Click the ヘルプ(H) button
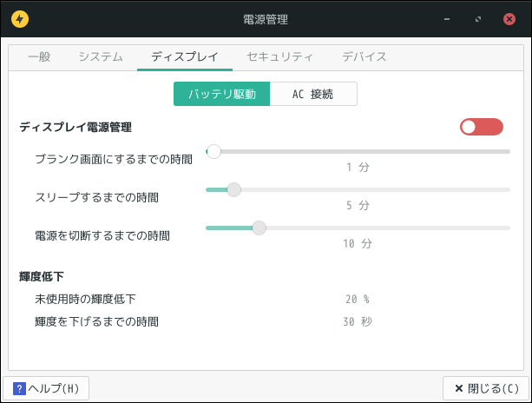The height and width of the screenshot is (403, 532). pyautogui.click(x=47, y=388)
